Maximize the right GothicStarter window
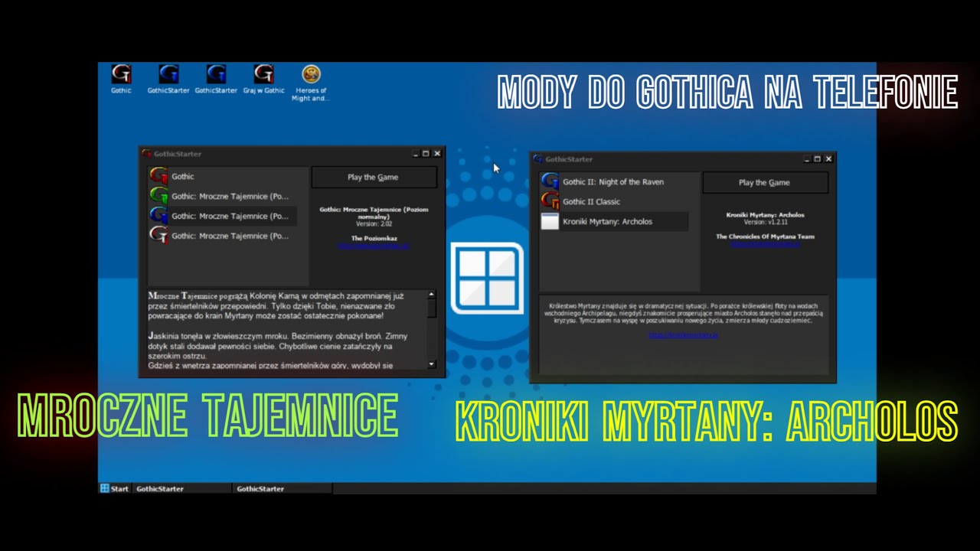 818,159
